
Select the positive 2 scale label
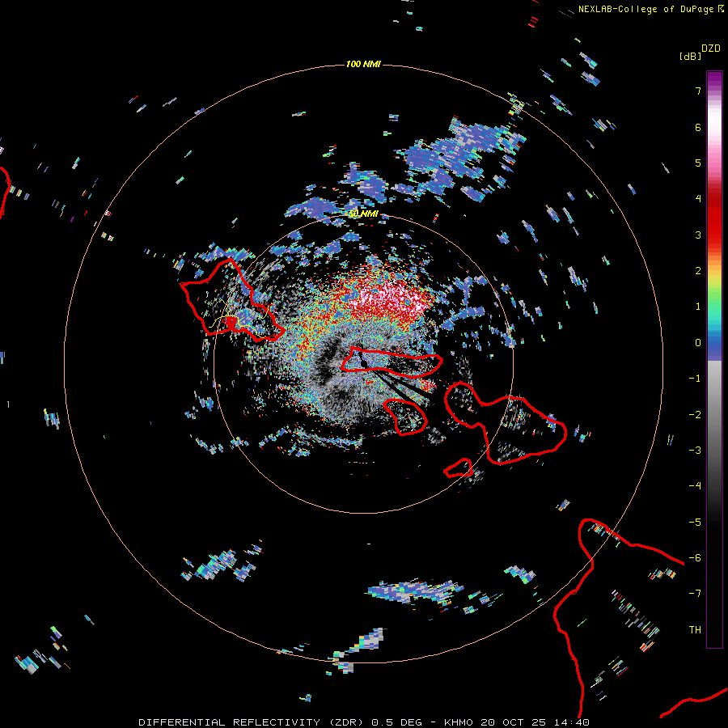(x=698, y=271)
